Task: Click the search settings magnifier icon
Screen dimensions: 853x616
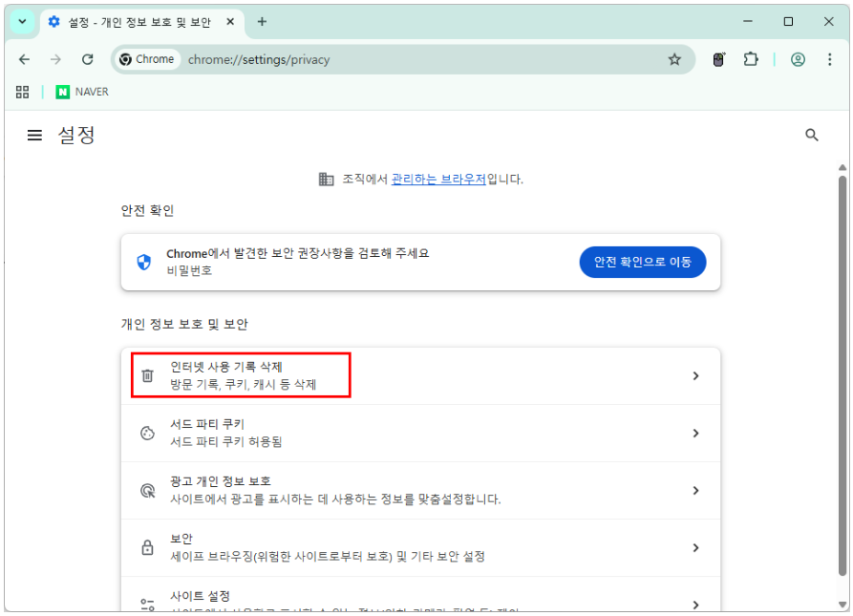Action: (812, 136)
